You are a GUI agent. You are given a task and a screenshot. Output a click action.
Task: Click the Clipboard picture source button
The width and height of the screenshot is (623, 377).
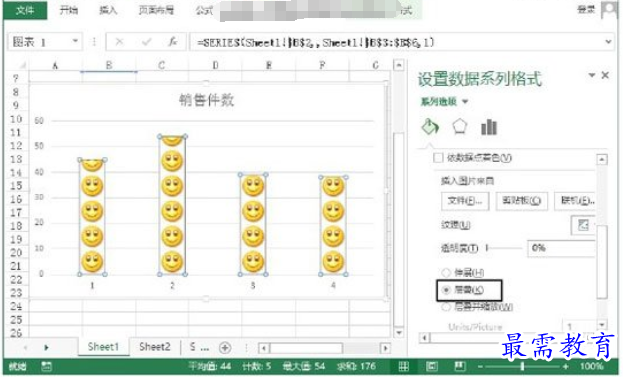click(x=522, y=201)
